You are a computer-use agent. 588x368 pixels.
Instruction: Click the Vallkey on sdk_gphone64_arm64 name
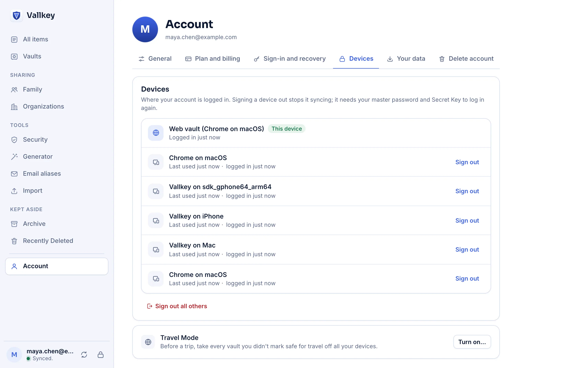pyautogui.click(x=220, y=187)
